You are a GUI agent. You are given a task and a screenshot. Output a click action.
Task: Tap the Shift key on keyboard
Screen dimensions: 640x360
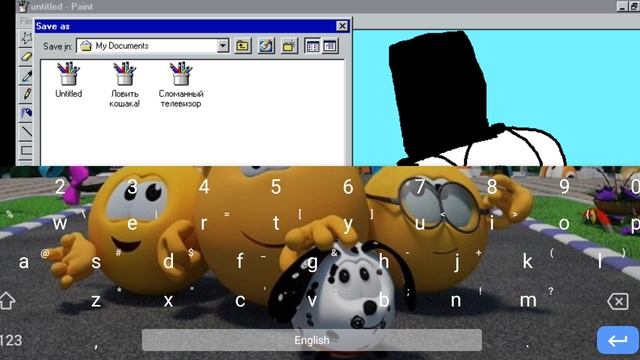[x=7, y=301]
